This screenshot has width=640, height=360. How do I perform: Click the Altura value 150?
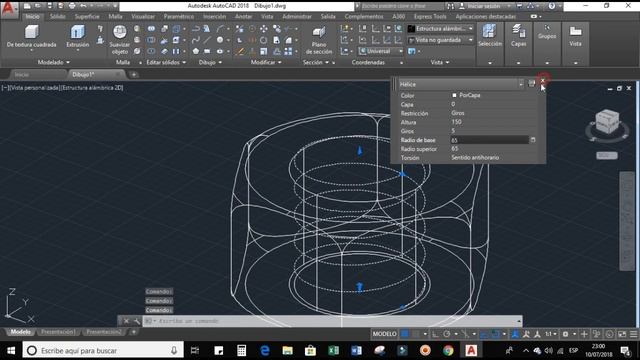pos(456,122)
